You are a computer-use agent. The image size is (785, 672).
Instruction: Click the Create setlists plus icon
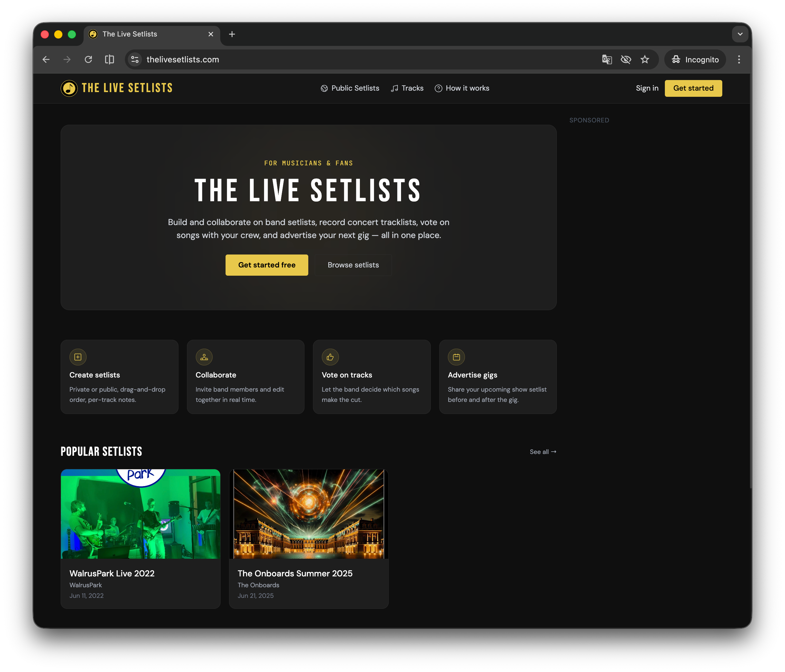78,357
